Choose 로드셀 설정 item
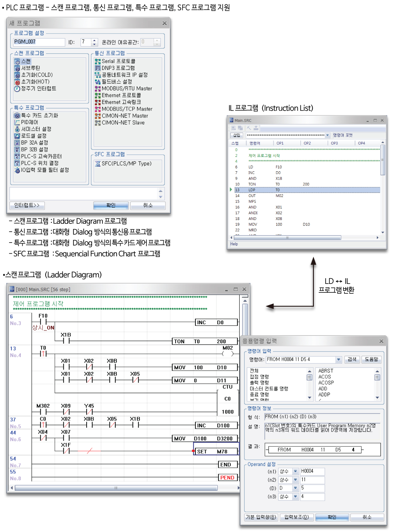 31,136
